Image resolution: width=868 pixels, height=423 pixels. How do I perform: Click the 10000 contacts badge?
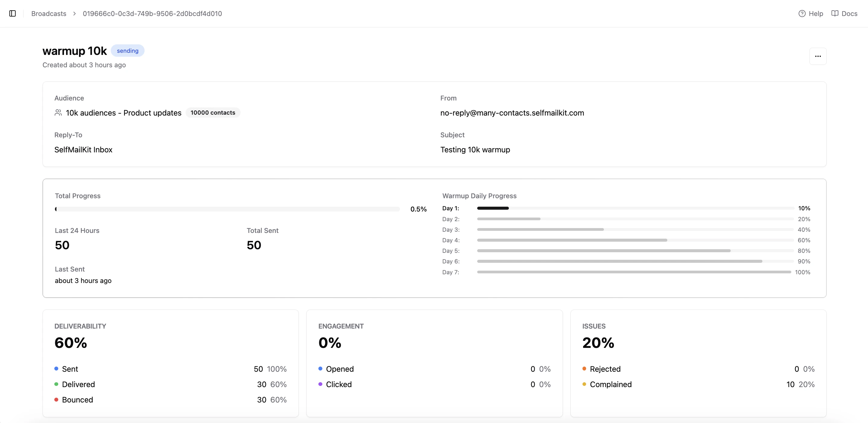pyautogui.click(x=212, y=113)
